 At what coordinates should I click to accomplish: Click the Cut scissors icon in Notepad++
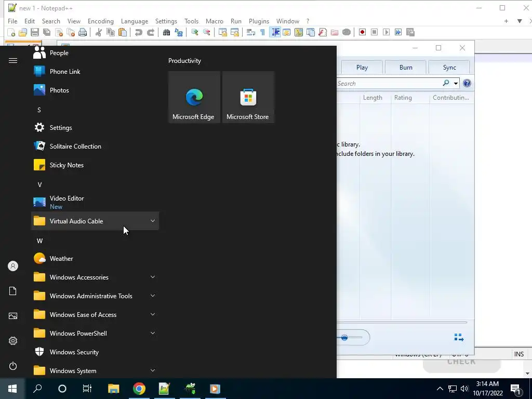[x=98, y=32]
